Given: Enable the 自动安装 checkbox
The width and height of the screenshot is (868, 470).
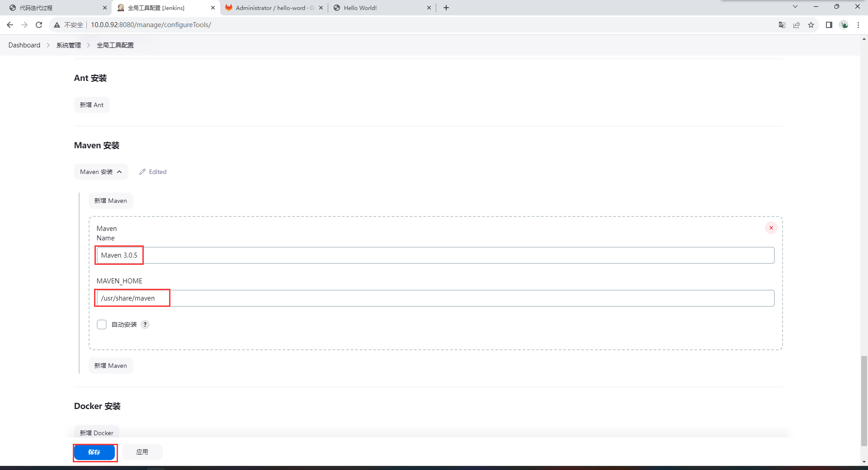Looking at the screenshot, I should coord(102,324).
